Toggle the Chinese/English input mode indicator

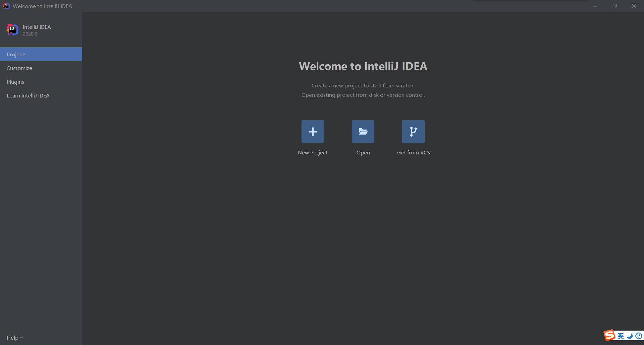pyautogui.click(x=621, y=336)
